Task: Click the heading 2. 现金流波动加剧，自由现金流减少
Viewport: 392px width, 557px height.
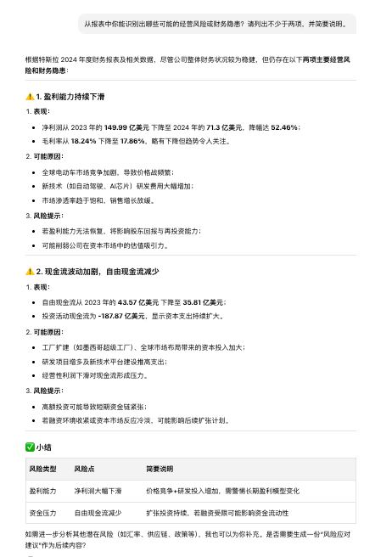Action: tap(98, 272)
